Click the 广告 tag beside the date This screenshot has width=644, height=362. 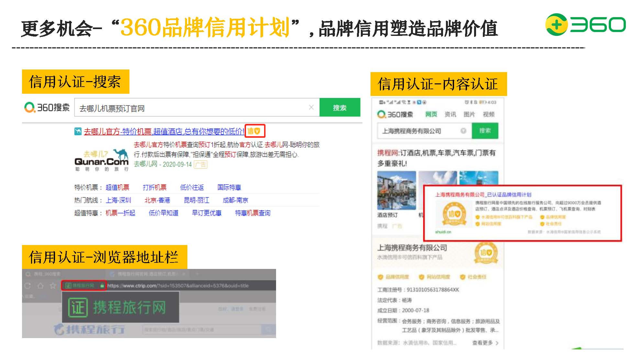click(x=201, y=165)
